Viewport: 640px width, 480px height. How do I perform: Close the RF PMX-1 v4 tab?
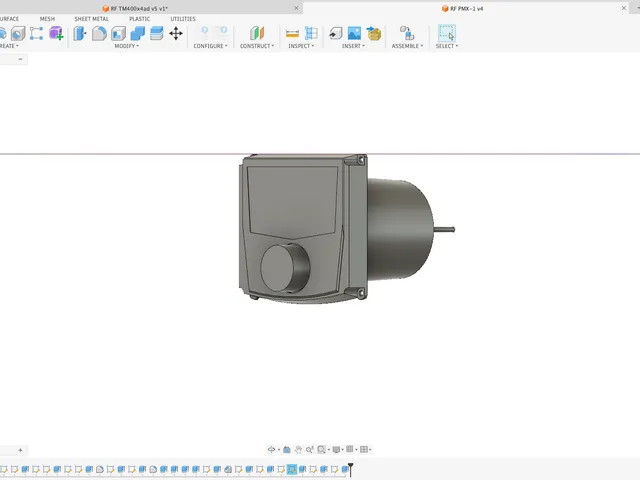coord(624,8)
